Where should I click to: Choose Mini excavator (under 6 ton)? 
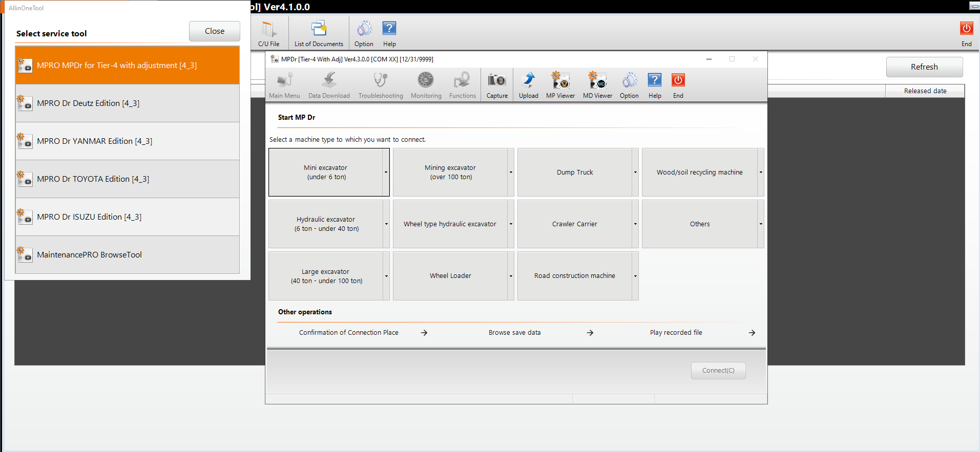(x=325, y=173)
